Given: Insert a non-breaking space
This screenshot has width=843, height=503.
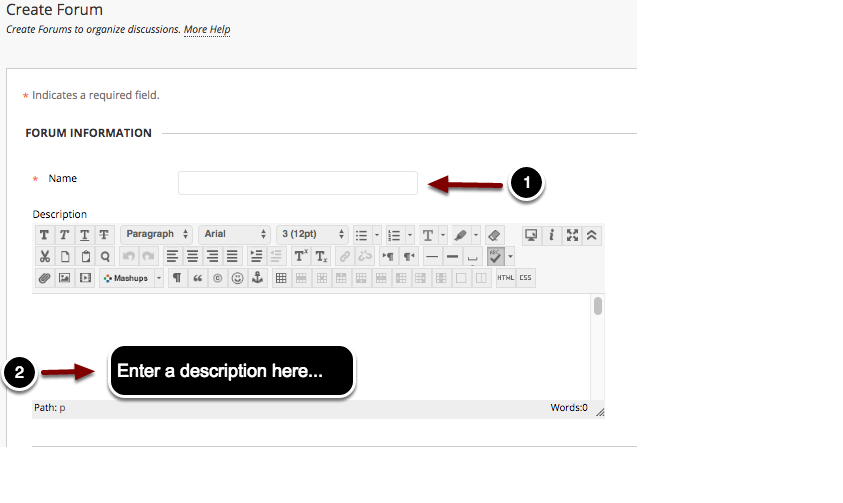Looking at the screenshot, I should tap(473, 256).
